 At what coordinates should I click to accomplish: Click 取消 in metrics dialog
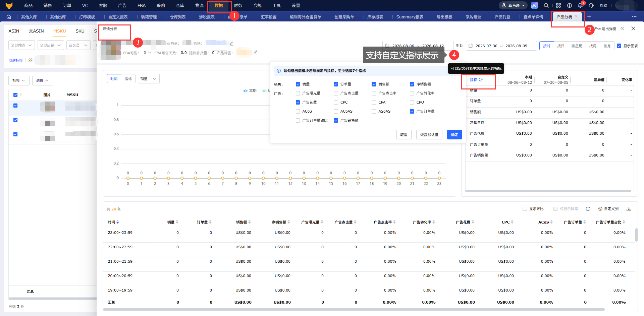pyautogui.click(x=404, y=135)
